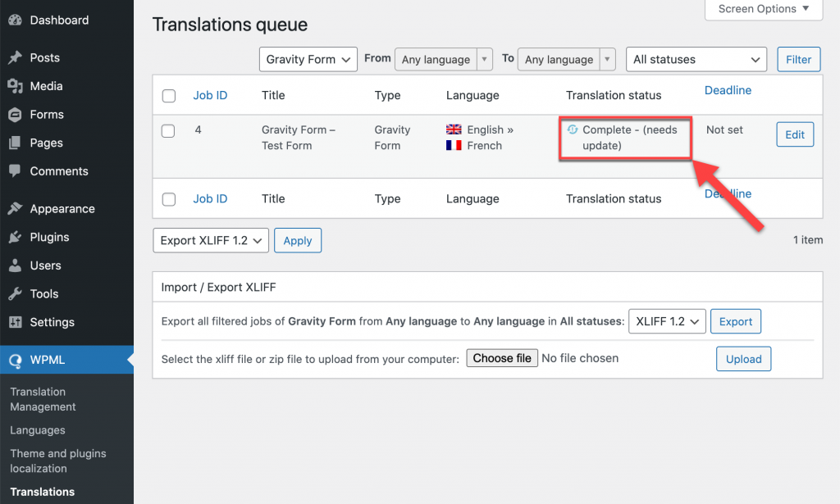The width and height of the screenshot is (840, 504).
Task: Click the Dashboard gauge icon
Action: [x=15, y=20]
